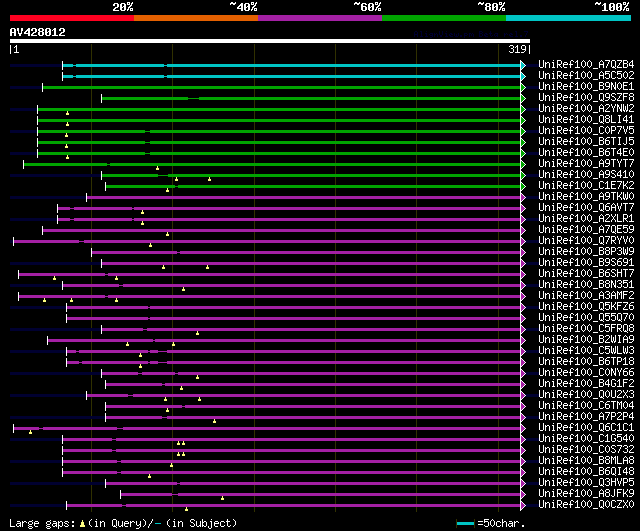The height and width of the screenshot is (531, 640).
Task: Select UniRef100_C1G540 label
Action: [586, 439]
